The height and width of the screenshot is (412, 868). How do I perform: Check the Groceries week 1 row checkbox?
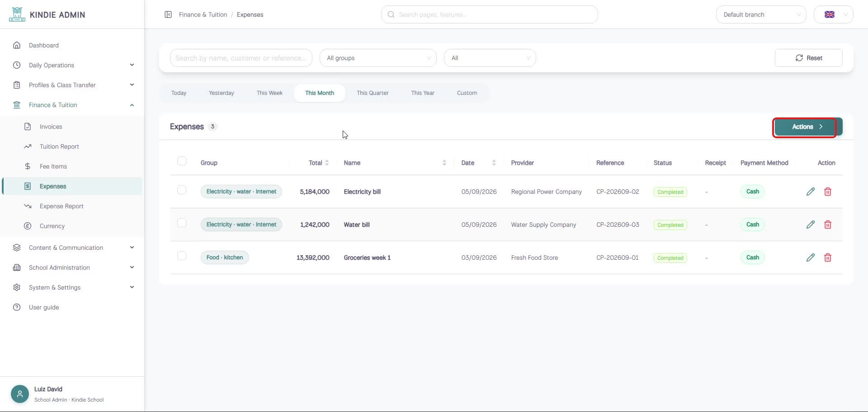click(182, 256)
